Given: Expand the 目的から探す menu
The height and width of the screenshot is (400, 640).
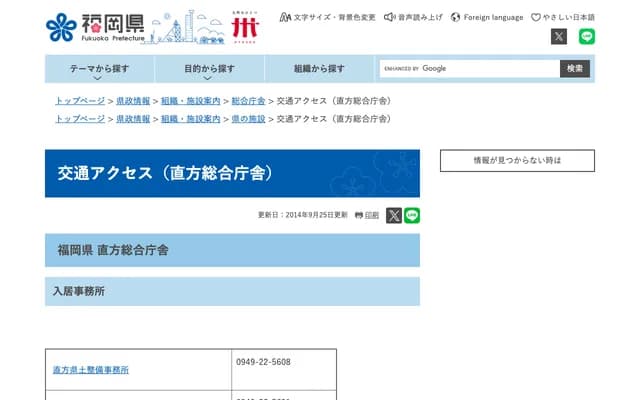Looking at the screenshot, I should click(209, 69).
